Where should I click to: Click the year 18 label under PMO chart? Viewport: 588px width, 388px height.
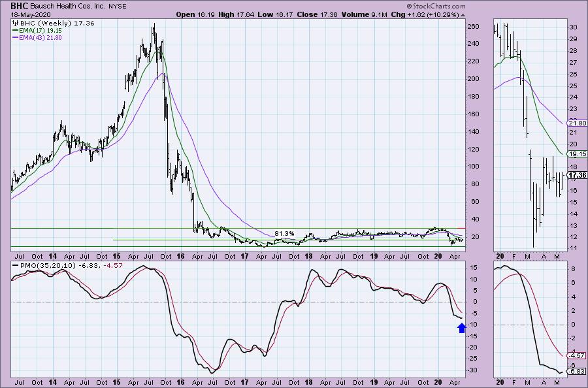[308, 382]
